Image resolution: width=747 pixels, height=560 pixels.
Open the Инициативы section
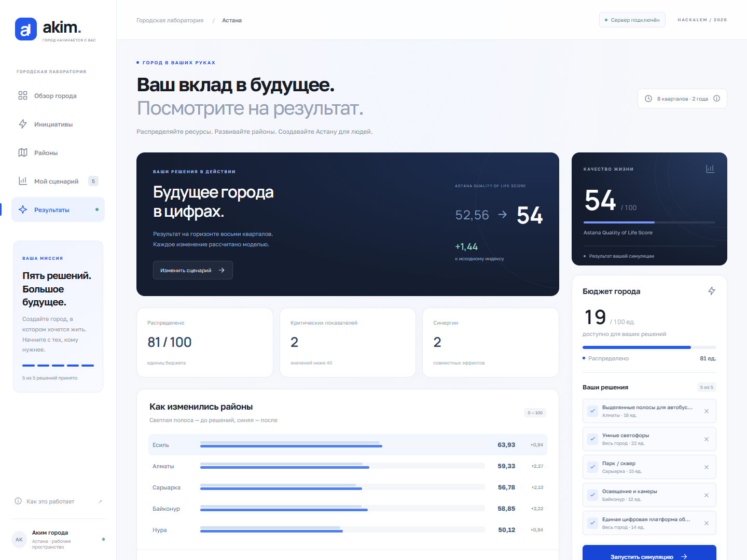tap(58, 124)
